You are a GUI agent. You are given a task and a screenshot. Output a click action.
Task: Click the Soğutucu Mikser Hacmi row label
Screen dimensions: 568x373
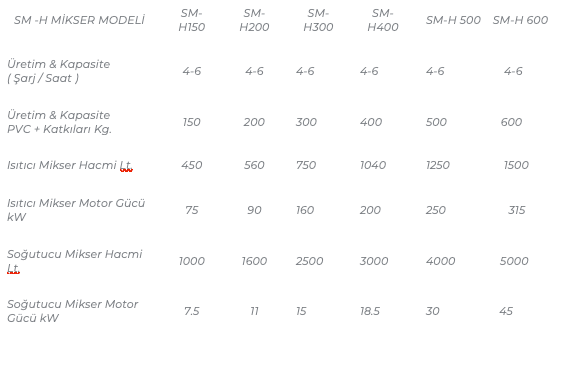point(75,261)
